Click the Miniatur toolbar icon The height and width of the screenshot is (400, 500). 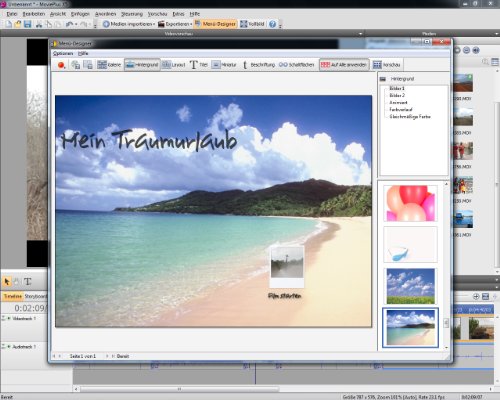[x=224, y=65]
